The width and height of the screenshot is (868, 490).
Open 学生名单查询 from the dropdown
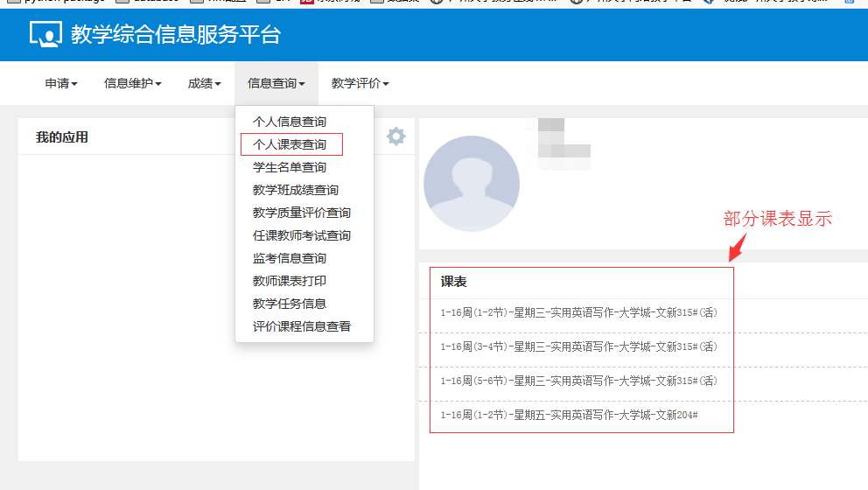click(x=290, y=167)
